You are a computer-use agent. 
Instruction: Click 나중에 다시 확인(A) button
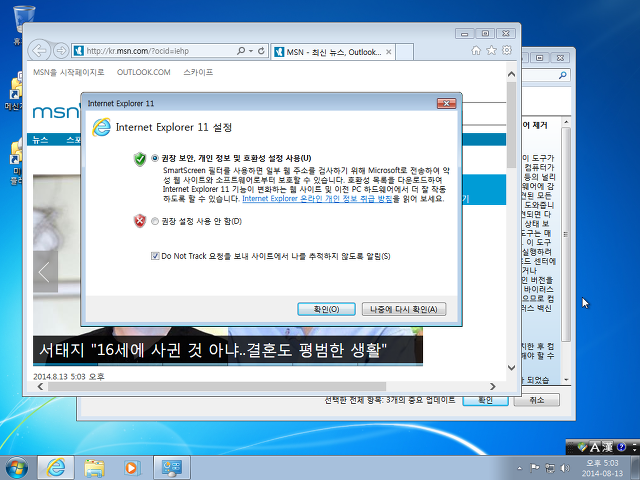click(x=404, y=309)
